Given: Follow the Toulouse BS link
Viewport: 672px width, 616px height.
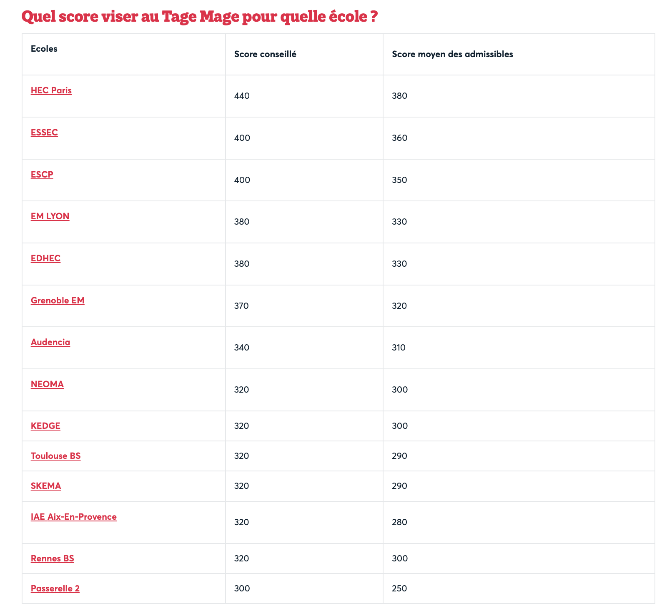Looking at the screenshot, I should (55, 456).
